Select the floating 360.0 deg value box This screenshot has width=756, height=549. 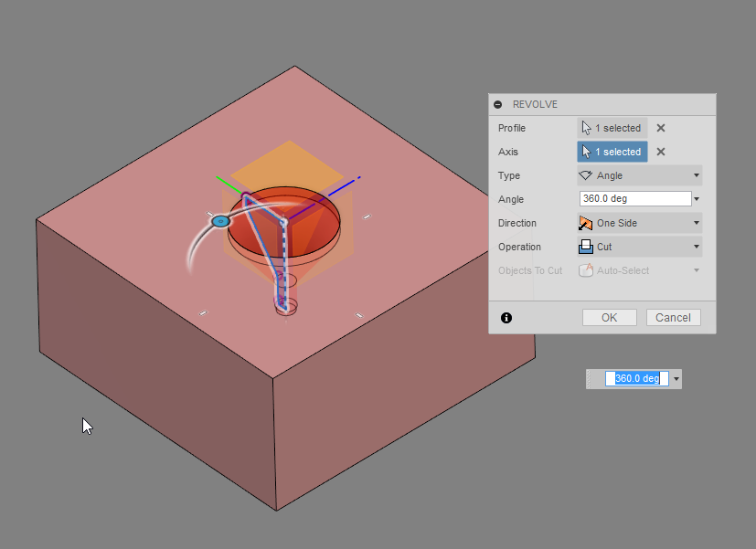click(x=638, y=378)
